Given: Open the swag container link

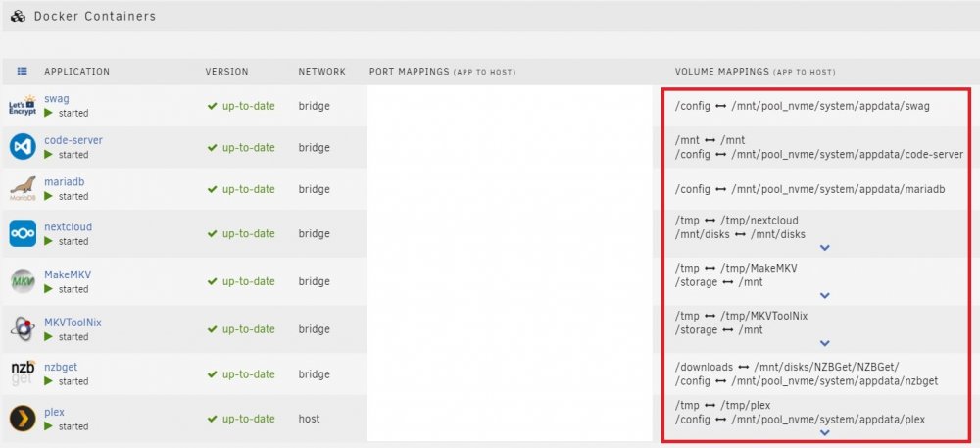Looking at the screenshot, I should point(57,99).
